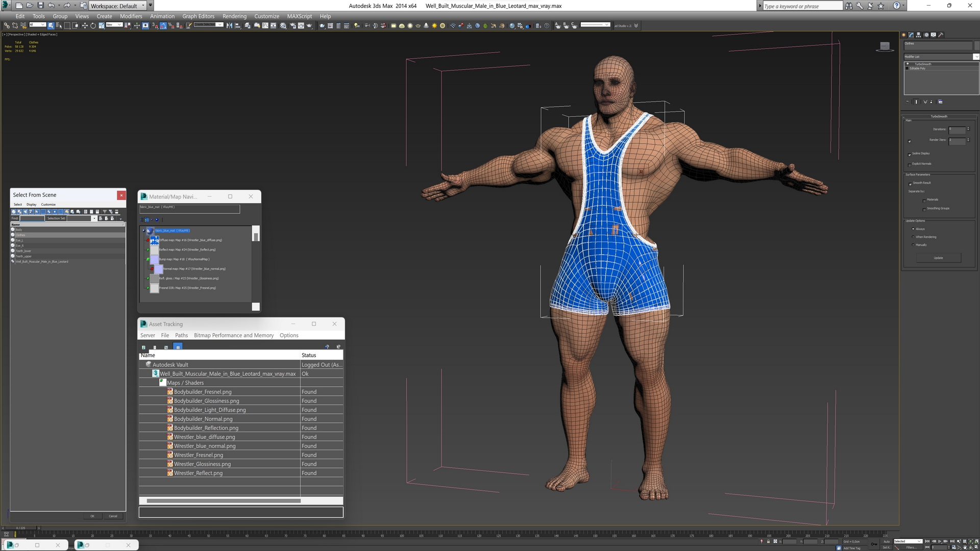This screenshot has width=980, height=551.
Task: Switch to the Hierarchy command panel icon
Action: point(918,35)
